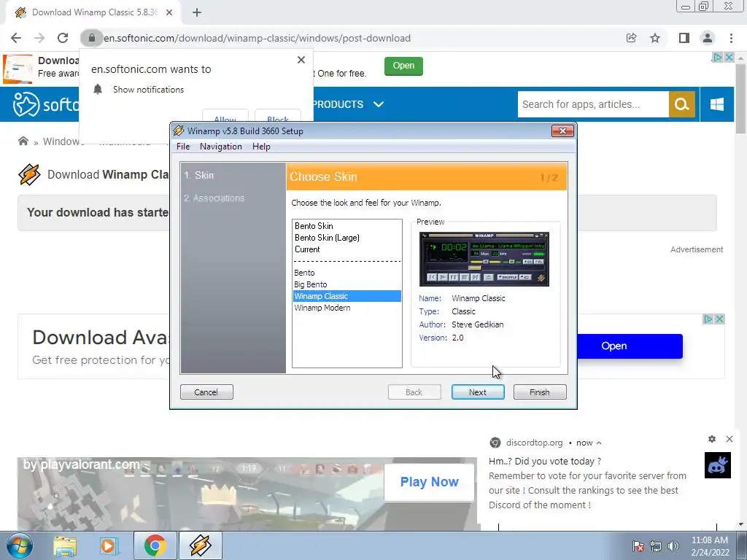Choose Bento Skin in the skin list
Viewport: 747px width, 560px height.
coord(347,226)
